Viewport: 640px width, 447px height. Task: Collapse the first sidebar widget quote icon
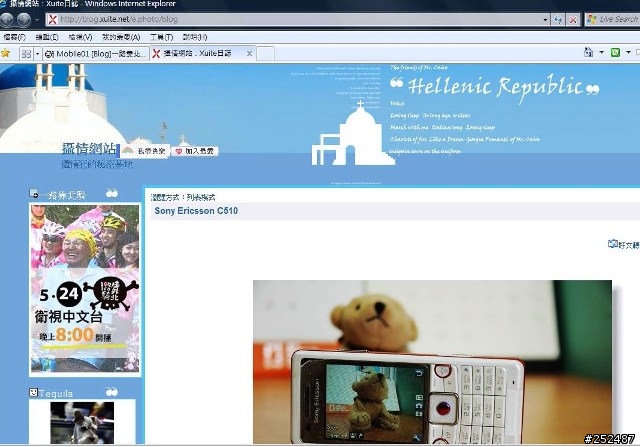coord(112,193)
